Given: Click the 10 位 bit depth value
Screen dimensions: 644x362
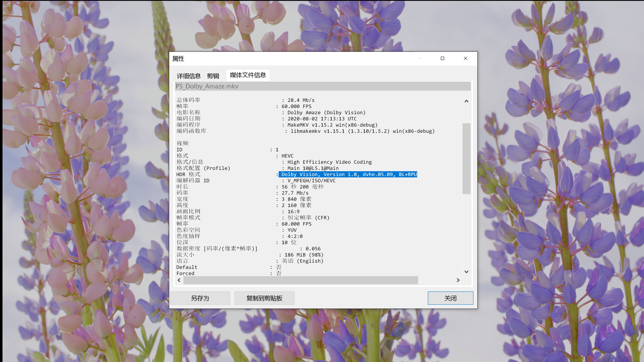Looking at the screenshot, I should (289, 242).
